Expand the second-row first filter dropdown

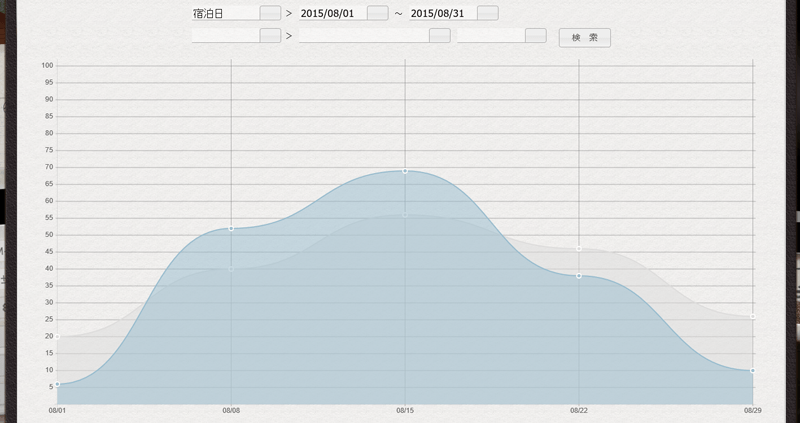point(270,36)
